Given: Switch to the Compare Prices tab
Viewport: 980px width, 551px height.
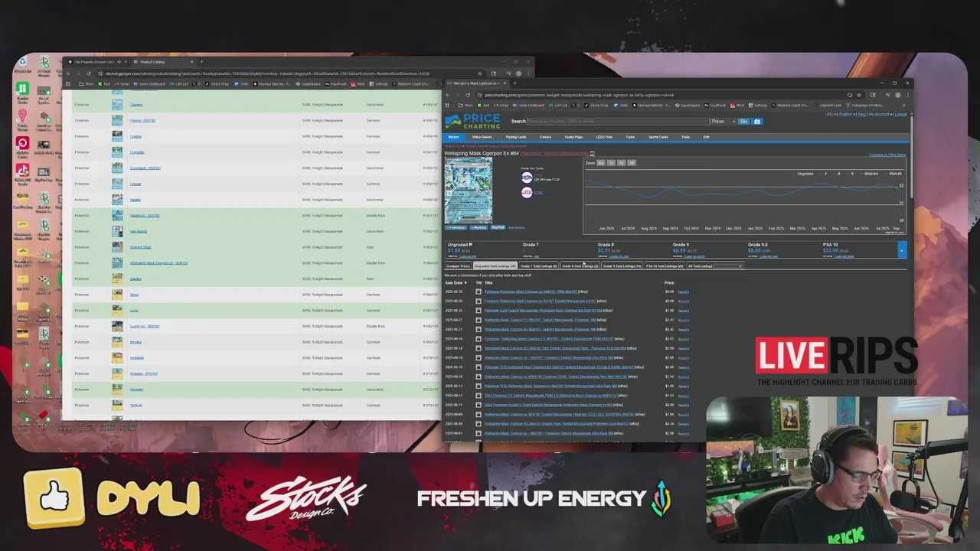Looking at the screenshot, I should (x=458, y=266).
